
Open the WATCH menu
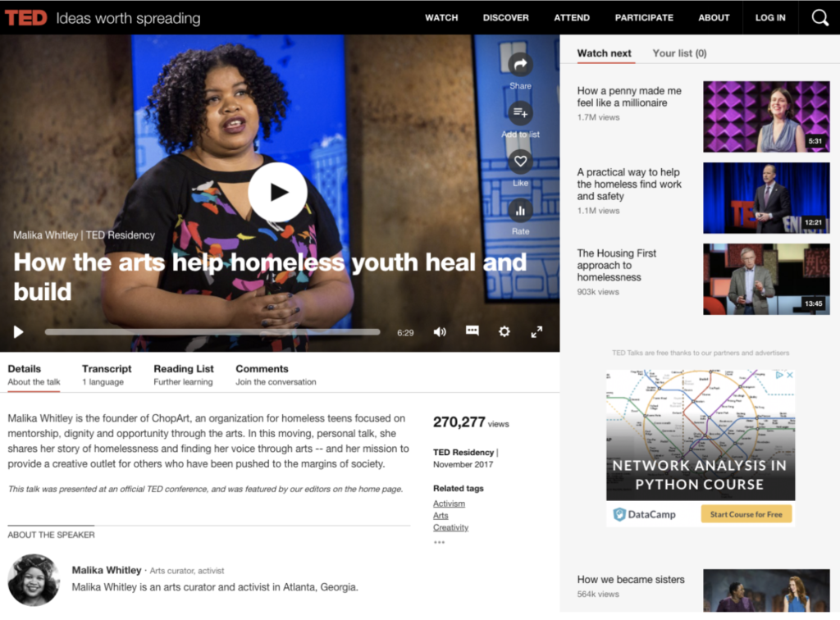tap(441, 18)
